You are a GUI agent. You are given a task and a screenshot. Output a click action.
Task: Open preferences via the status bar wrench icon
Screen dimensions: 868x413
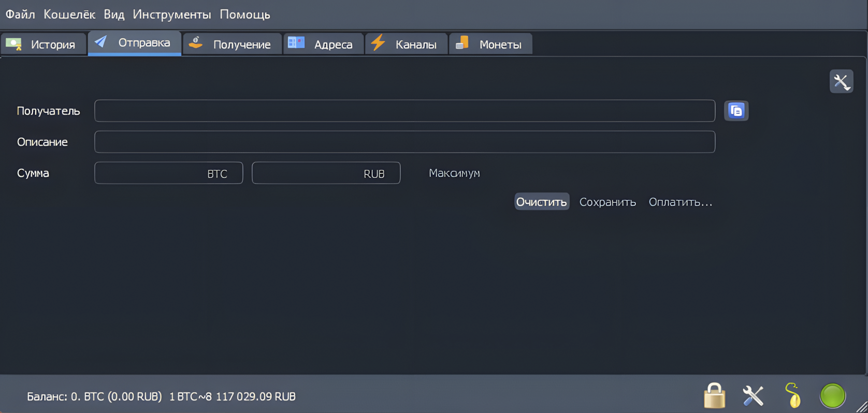pyautogui.click(x=753, y=396)
